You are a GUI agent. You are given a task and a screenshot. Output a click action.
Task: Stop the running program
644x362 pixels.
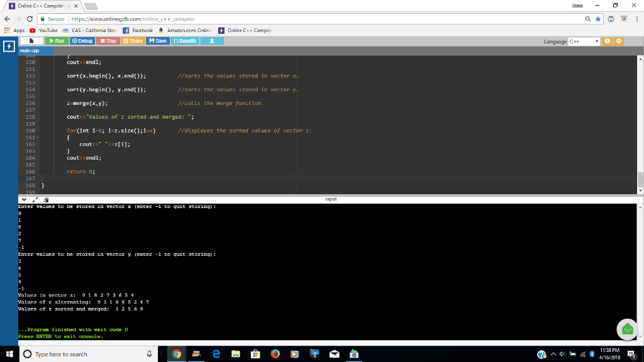(x=108, y=41)
